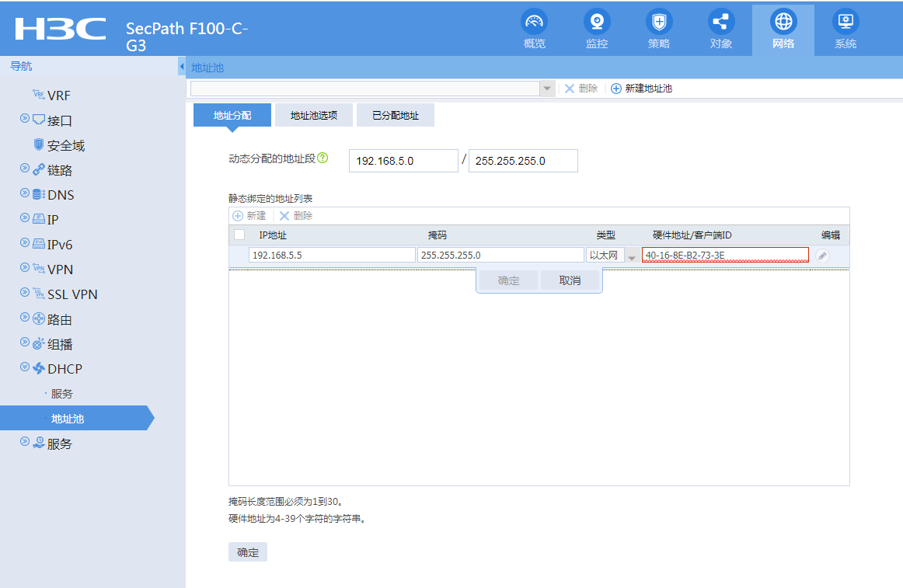Viewport: 903px width, 588px height.
Task: Open the 监控 monitoring icon
Action: (x=597, y=22)
